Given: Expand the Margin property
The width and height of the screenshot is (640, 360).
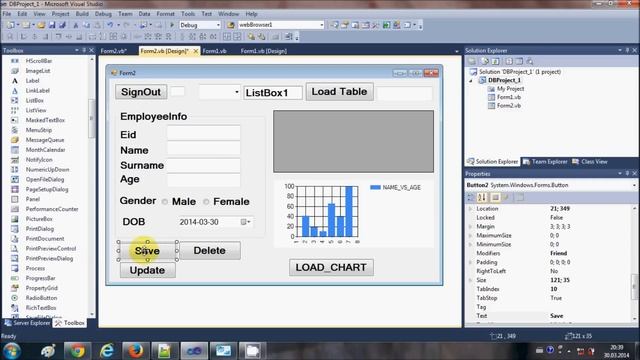Looking at the screenshot, I should 470,227.
